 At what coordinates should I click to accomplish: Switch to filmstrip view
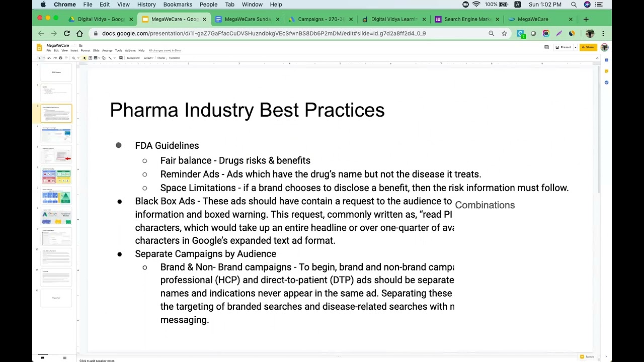tap(43, 358)
